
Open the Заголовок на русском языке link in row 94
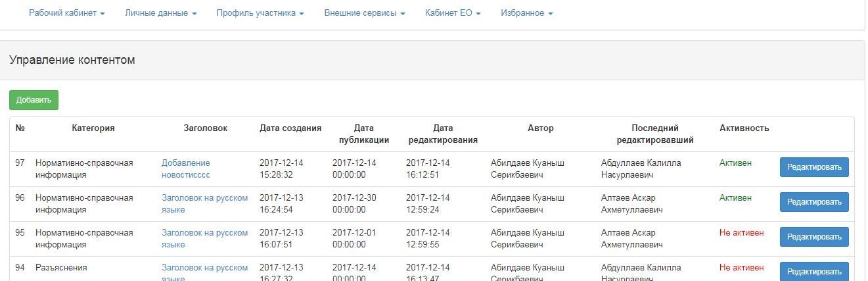pos(204,268)
